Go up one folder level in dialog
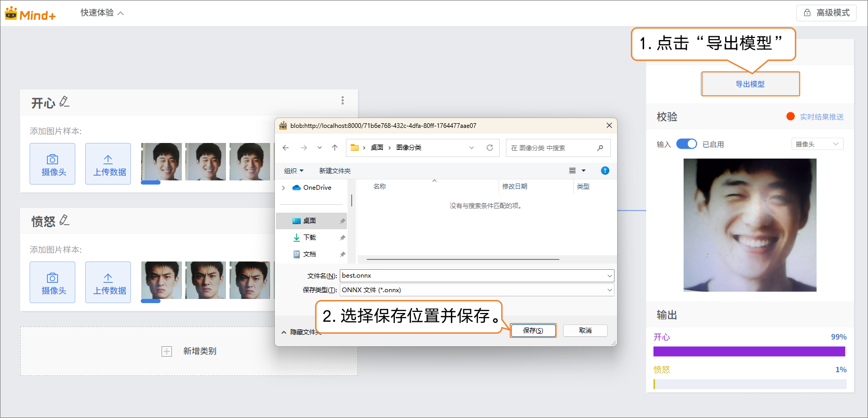868x418 pixels. point(335,148)
